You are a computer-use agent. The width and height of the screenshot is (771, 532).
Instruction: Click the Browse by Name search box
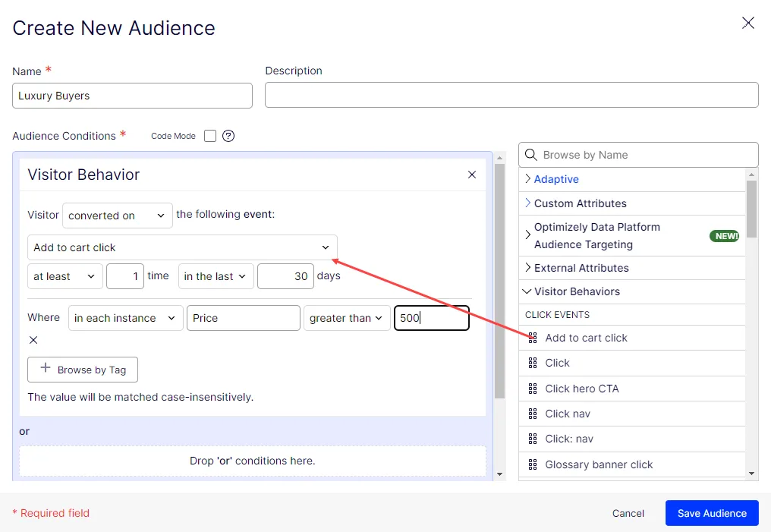[638, 155]
